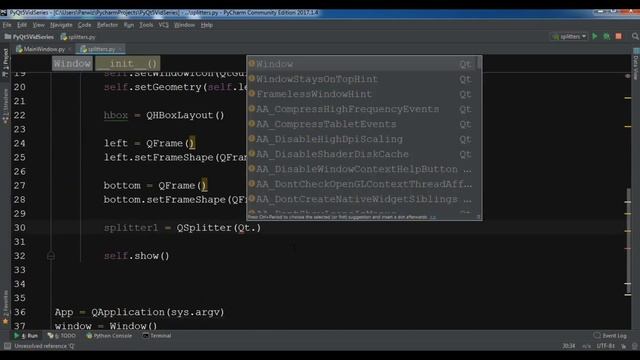
Task: Select AA_DisableWindowContextHelpButton suggestion
Action: pos(362,169)
